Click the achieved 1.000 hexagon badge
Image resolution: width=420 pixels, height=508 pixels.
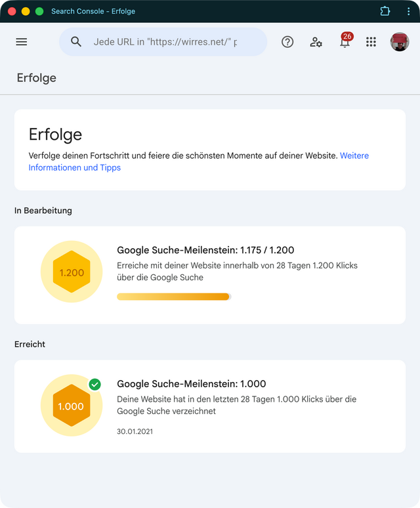click(72, 406)
